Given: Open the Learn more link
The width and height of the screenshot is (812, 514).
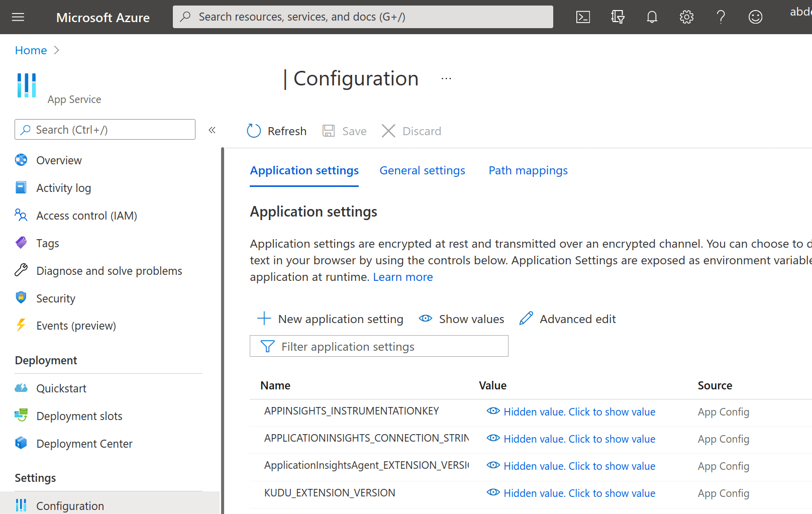Looking at the screenshot, I should point(402,276).
